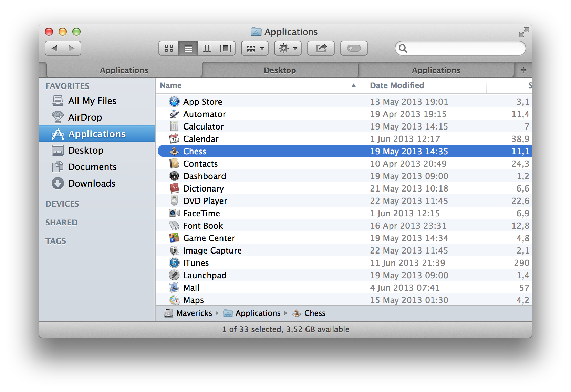Open Desktop in sidebar
This screenshot has height=392, width=571.
pyautogui.click(x=97, y=151)
